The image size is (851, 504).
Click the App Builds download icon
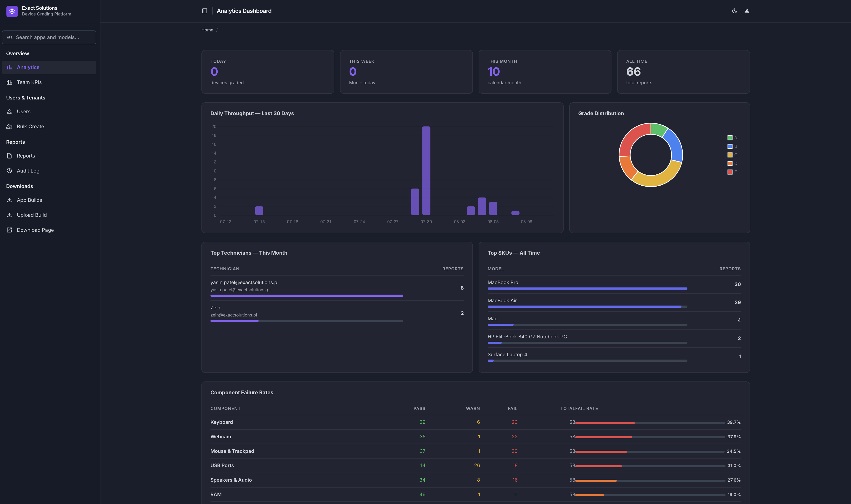[x=10, y=200]
